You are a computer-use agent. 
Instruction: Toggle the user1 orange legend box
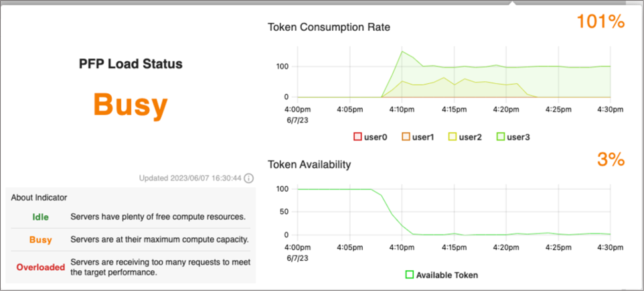406,137
